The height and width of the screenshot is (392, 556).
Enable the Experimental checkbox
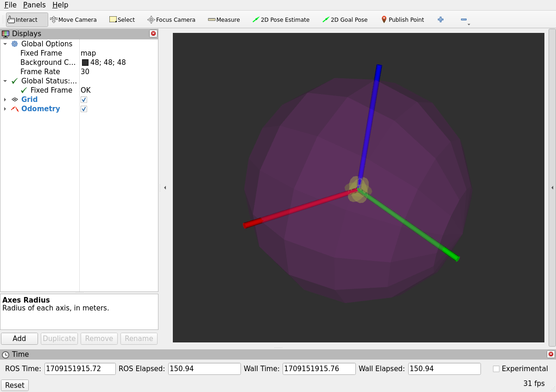tap(496, 369)
